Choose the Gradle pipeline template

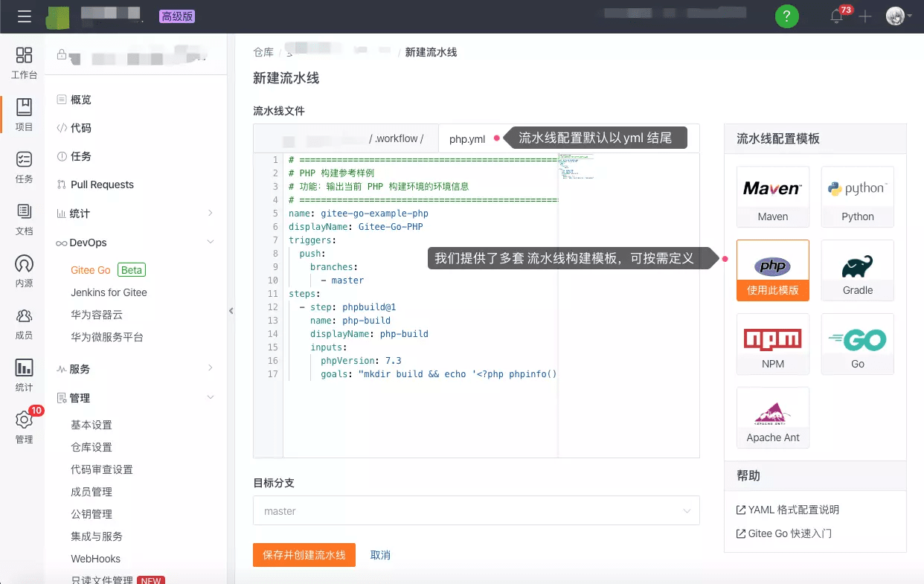tap(858, 270)
